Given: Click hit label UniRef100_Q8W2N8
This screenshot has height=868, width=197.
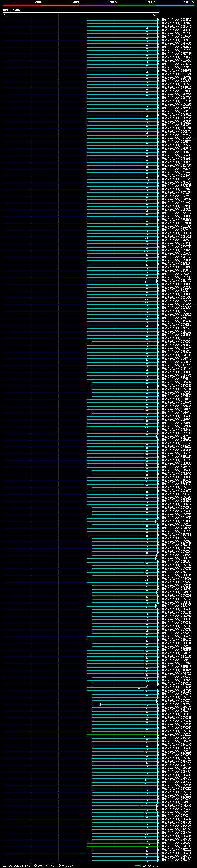Looking at the screenshot, I should tap(177, 612).
